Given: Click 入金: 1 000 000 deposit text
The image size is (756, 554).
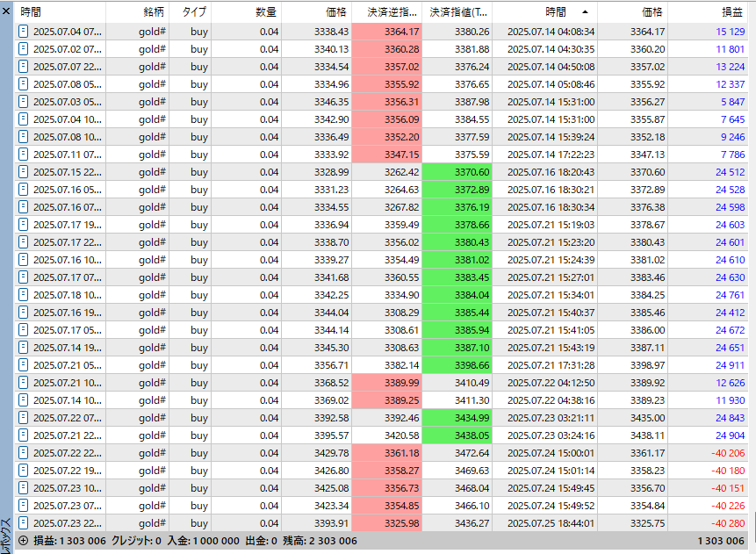Looking at the screenshot, I should point(203,541).
